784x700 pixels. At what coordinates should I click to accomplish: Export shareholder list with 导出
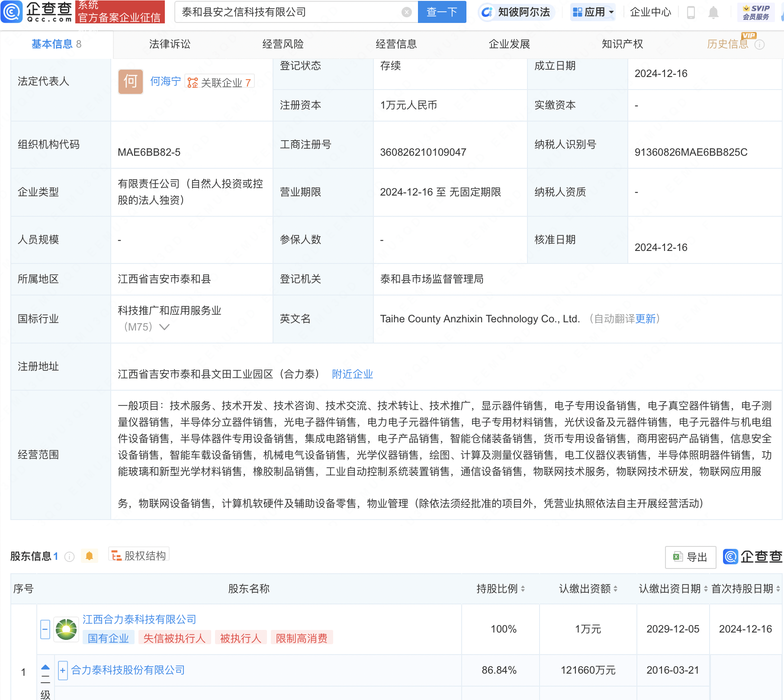tap(691, 557)
